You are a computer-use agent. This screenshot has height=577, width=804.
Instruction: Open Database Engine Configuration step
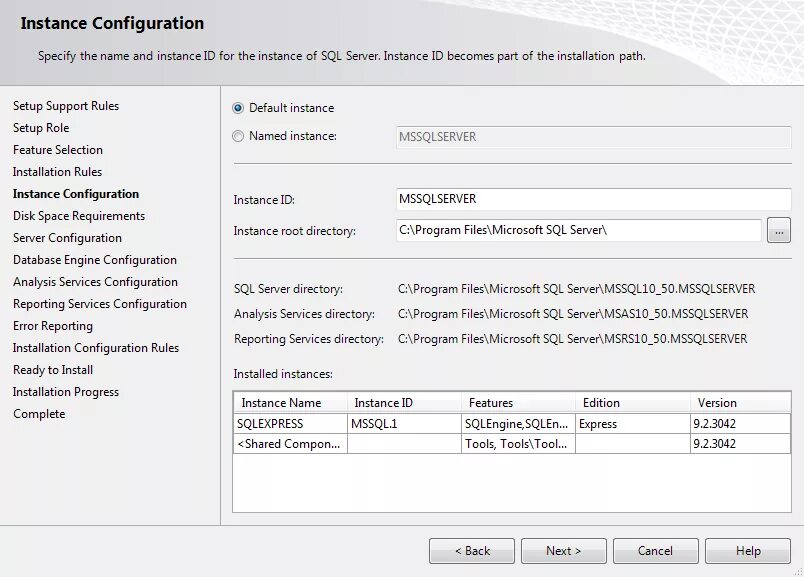(95, 260)
